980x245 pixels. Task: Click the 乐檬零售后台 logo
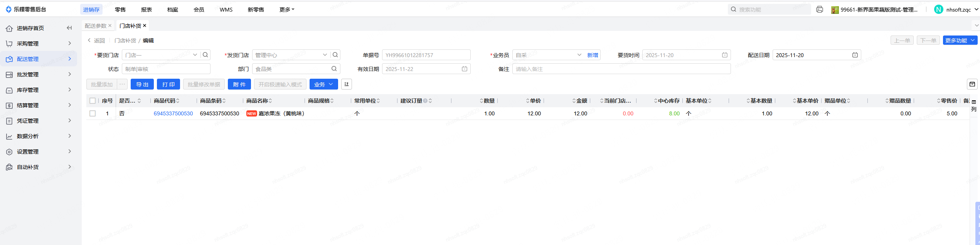(26, 9)
